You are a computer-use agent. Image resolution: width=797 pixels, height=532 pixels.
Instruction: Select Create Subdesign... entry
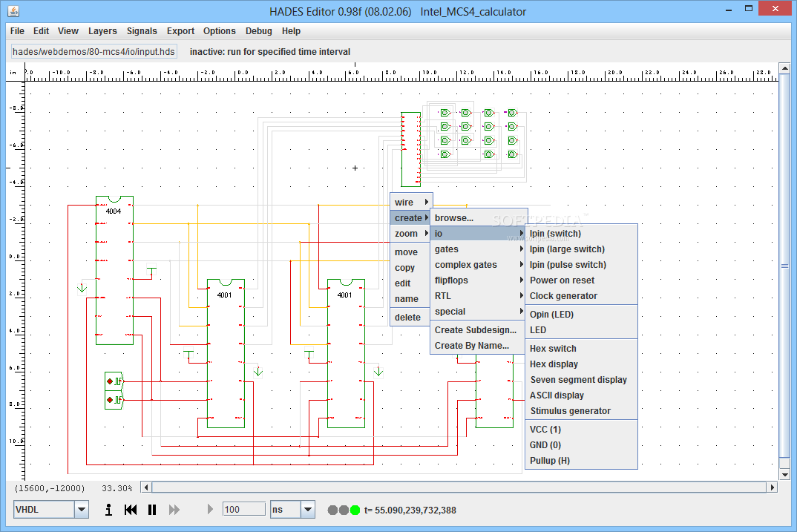coord(478,329)
